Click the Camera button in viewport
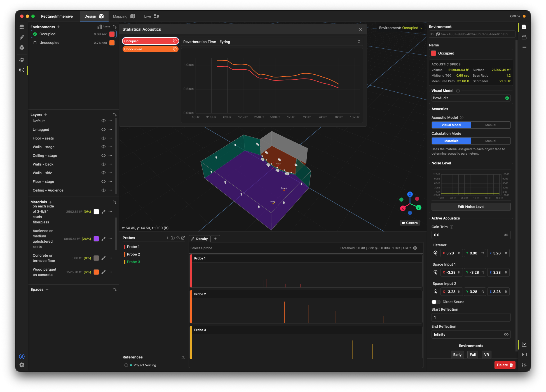The image size is (546, 392). tap(410, 223)
